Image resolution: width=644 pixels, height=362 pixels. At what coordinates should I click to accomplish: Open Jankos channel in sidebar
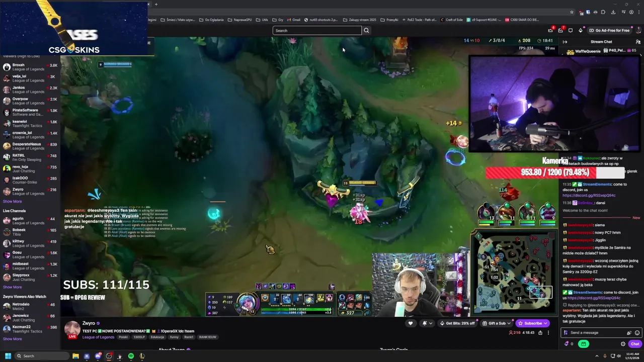point(30,89)
